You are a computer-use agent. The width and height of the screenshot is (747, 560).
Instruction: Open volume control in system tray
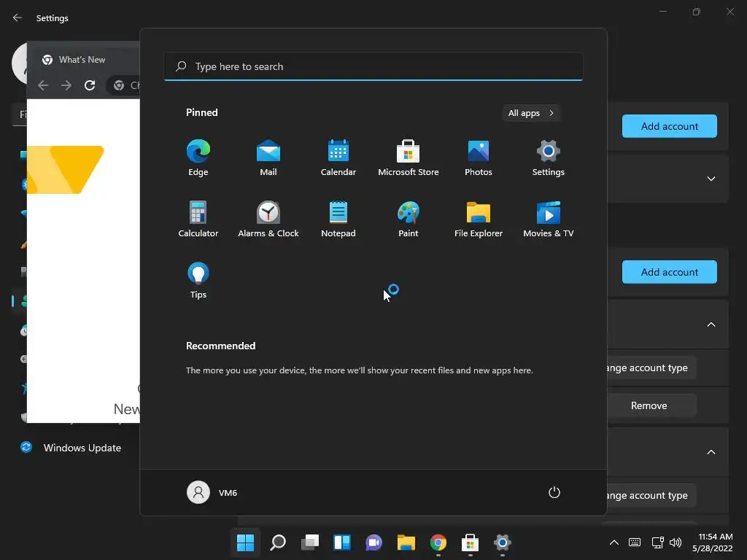[x=676, y=542]
